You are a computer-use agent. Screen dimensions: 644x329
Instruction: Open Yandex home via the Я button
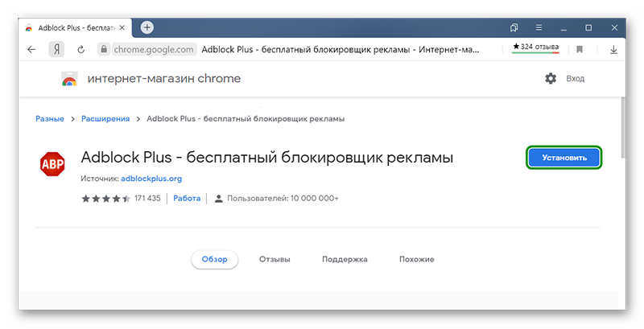point(56,50)
